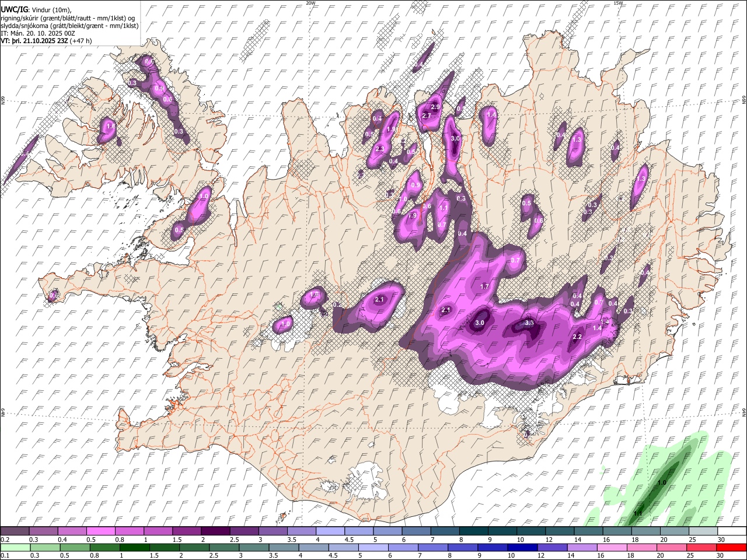
Task: Select bottom legend swatch between 14 and 16
Action: pyautogui.click(x=582, y=547)
